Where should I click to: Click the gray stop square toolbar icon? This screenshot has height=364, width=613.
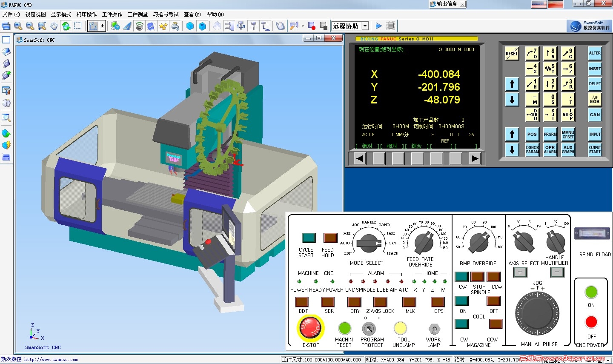click(390, 26)
